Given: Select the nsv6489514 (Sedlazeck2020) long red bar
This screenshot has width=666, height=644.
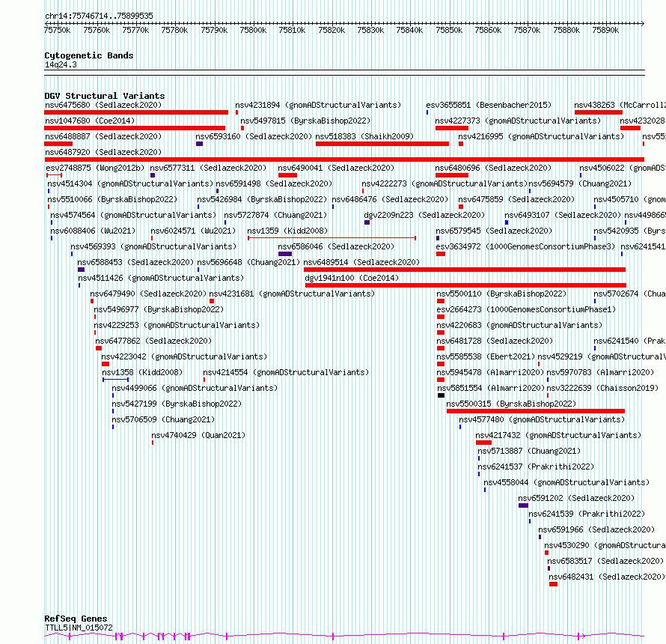Looking at the screenshot, I should [465, 270].
